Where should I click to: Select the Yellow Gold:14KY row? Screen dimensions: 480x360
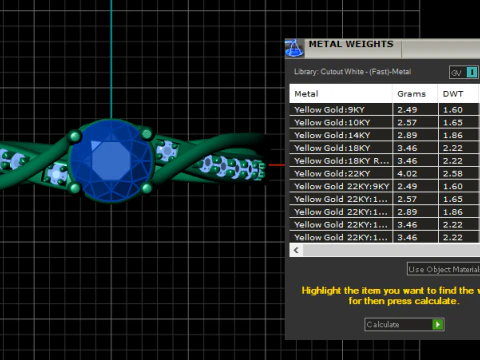tap(385, 135)
